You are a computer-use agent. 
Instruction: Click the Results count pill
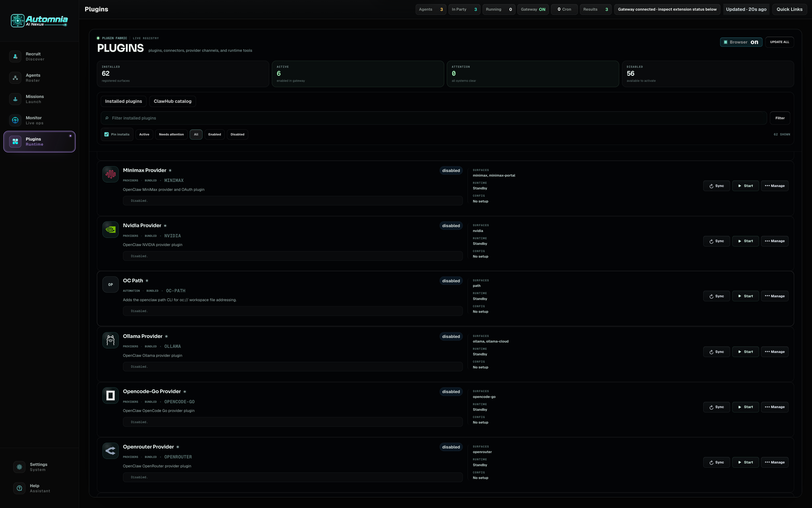[x=595, y=9]
